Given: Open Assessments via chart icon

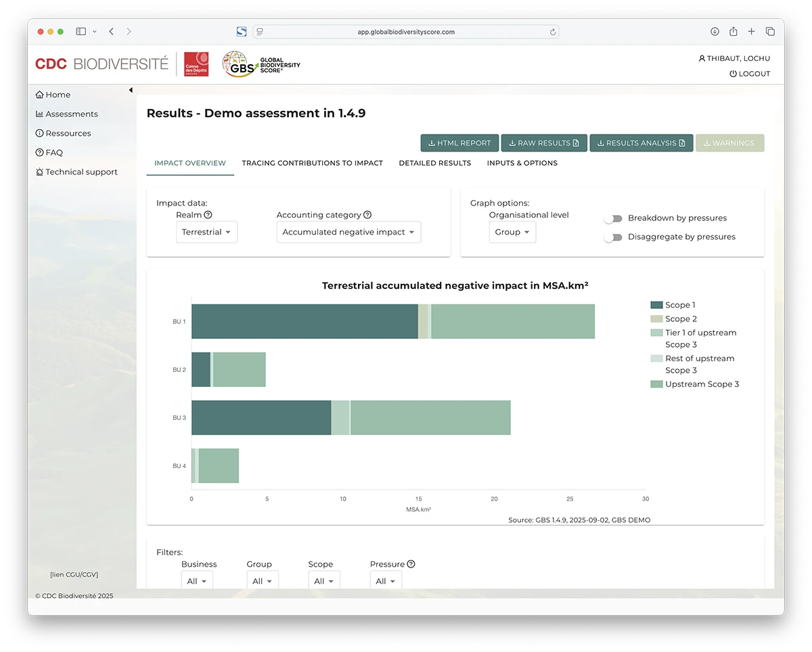Looking at the screenshot, I should coord(40,114).
